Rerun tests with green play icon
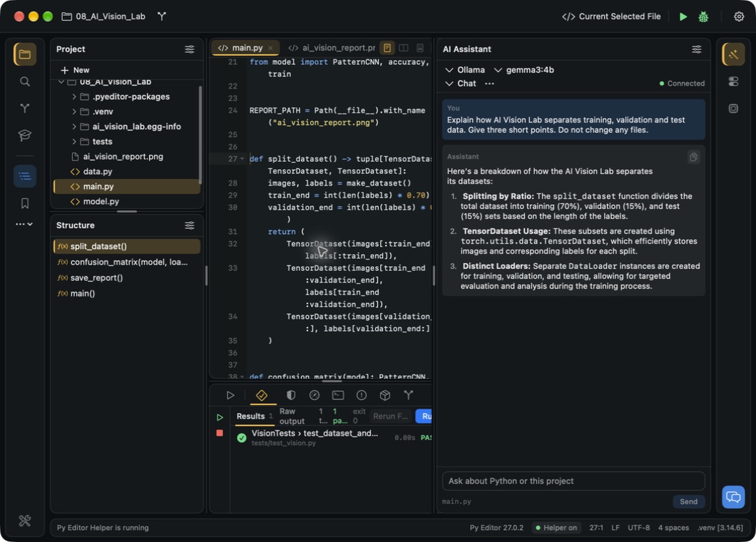The width and height of the screenshot is (756, 542). [x=220, y=417]
